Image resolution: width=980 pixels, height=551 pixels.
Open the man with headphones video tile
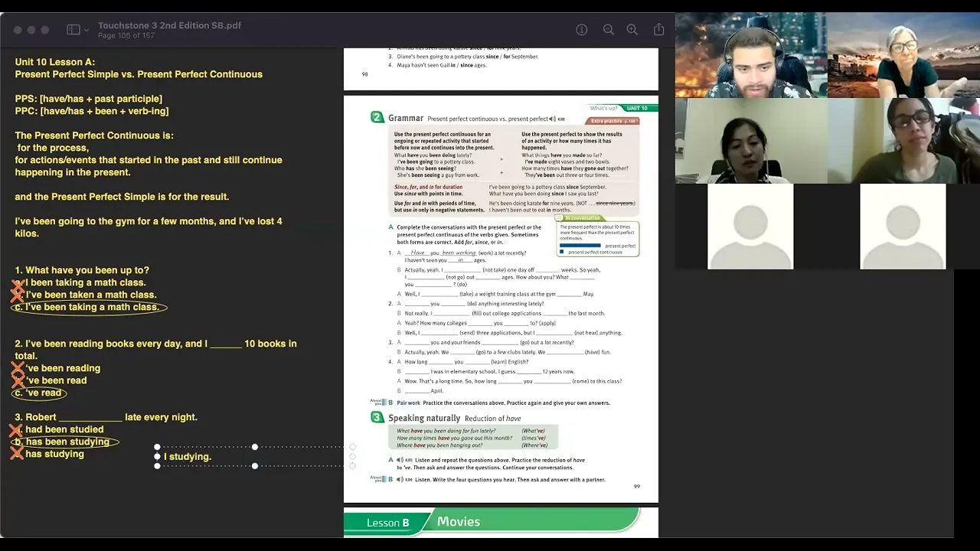click(750, 55)
